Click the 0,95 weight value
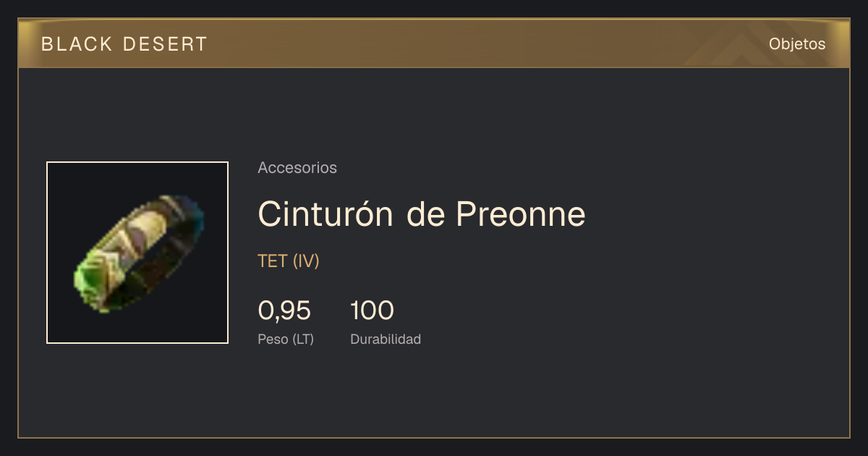This screenshot has width=868, height=456. [284, 311]
